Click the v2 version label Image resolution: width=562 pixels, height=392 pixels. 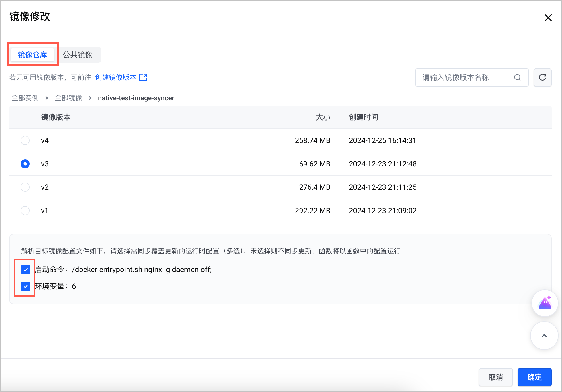click(45, 187)
